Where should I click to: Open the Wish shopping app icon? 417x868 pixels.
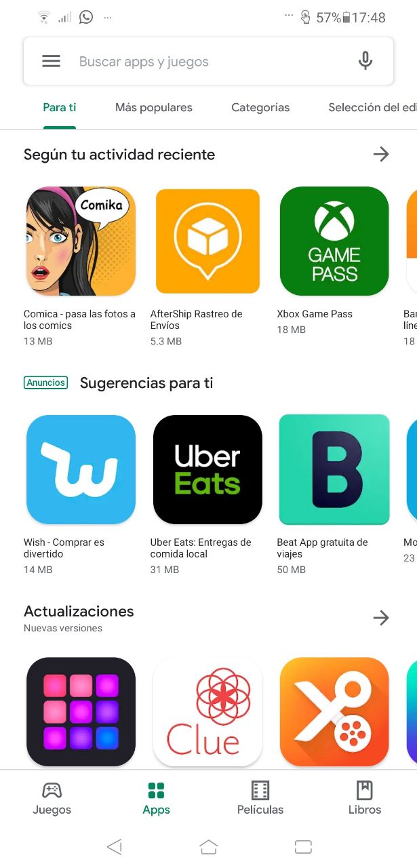point(81,470)
